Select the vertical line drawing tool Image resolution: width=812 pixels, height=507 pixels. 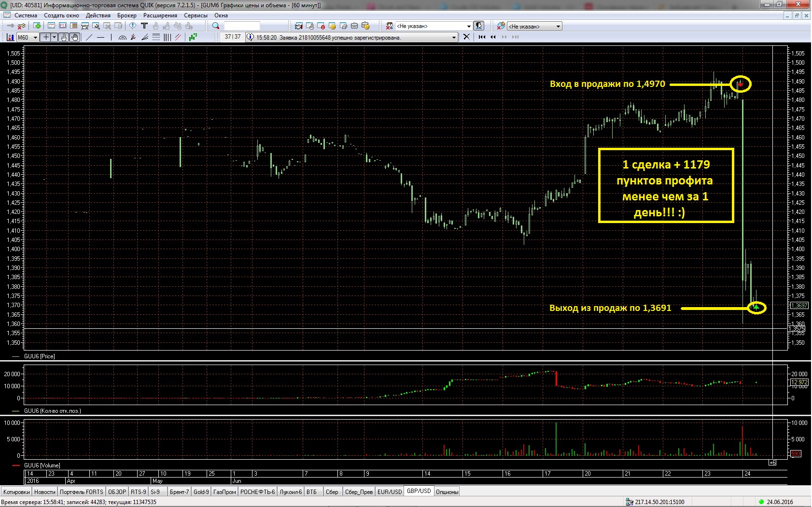coord(111,37)
